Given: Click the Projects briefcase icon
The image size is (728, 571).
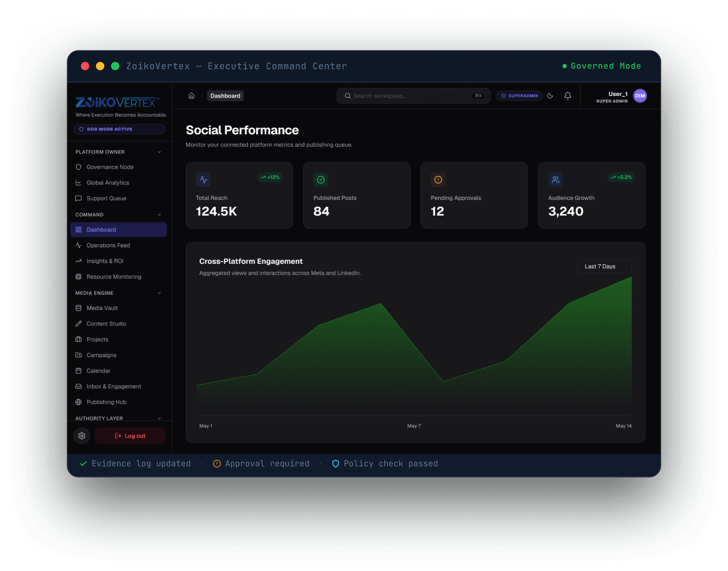Looking at the screenshot, I should point(79,339).
